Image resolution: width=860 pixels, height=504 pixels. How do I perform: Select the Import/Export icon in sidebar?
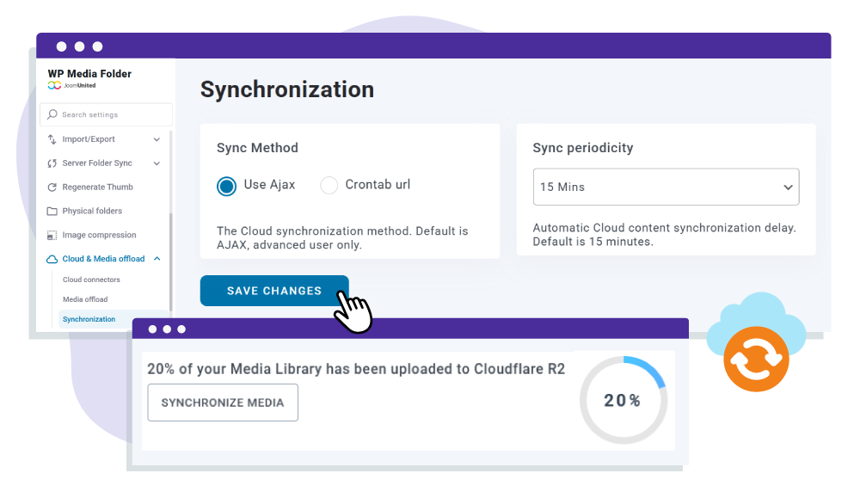pos(52,138)
